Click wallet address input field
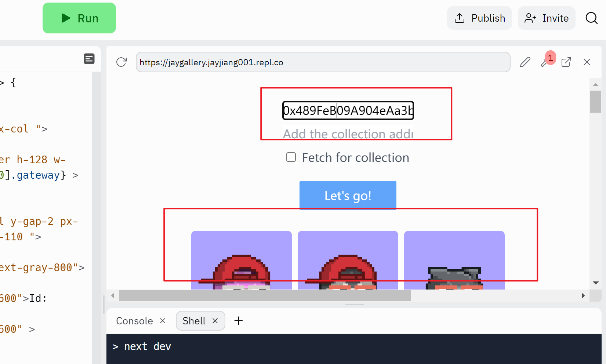Screen dimensions: 606x364 348,110
